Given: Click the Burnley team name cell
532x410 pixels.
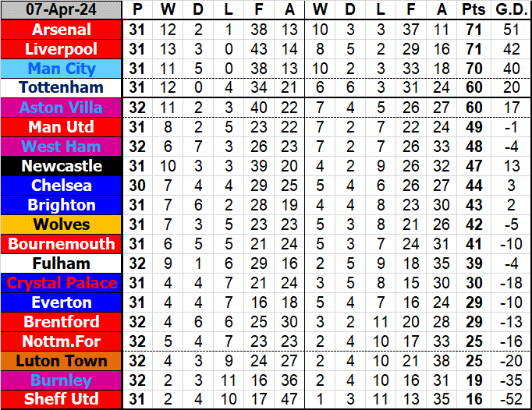Looking at the screenshot, I should [x=62, y=380].
